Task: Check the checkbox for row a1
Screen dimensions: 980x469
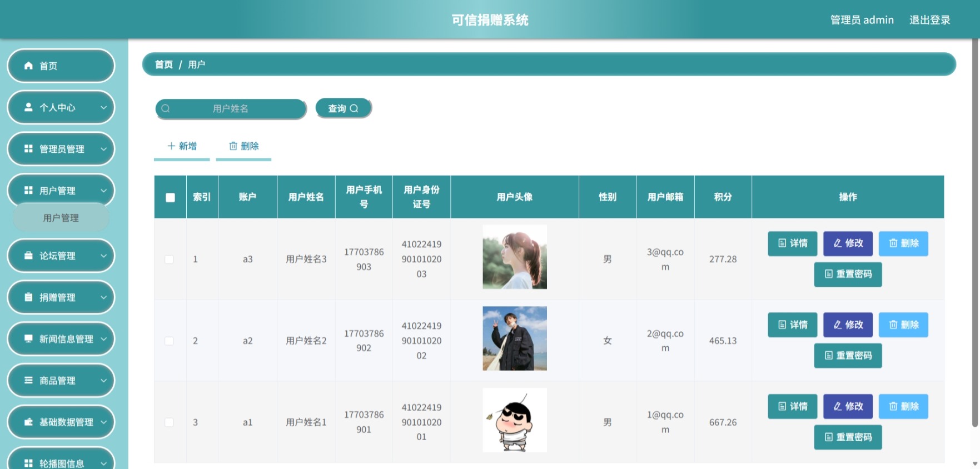Action: [x=169, y=422]
